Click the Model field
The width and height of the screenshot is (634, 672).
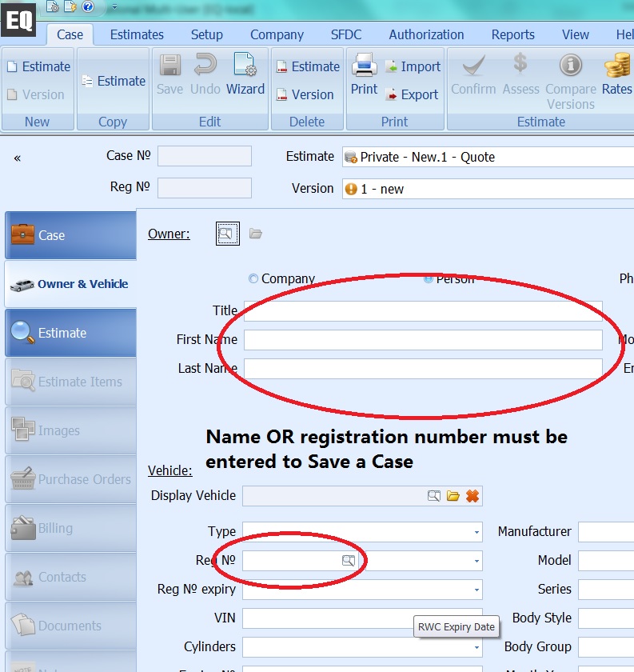pyautogui.click(x=606, y=561)
